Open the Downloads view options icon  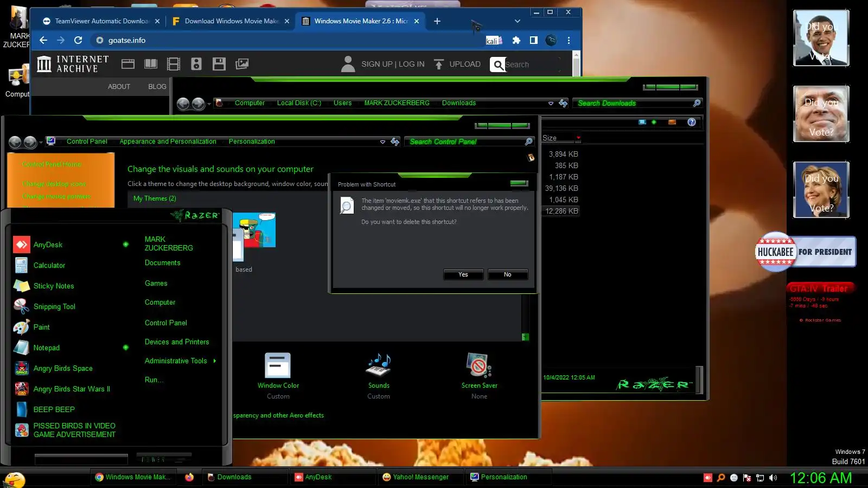tap(643, 122)
